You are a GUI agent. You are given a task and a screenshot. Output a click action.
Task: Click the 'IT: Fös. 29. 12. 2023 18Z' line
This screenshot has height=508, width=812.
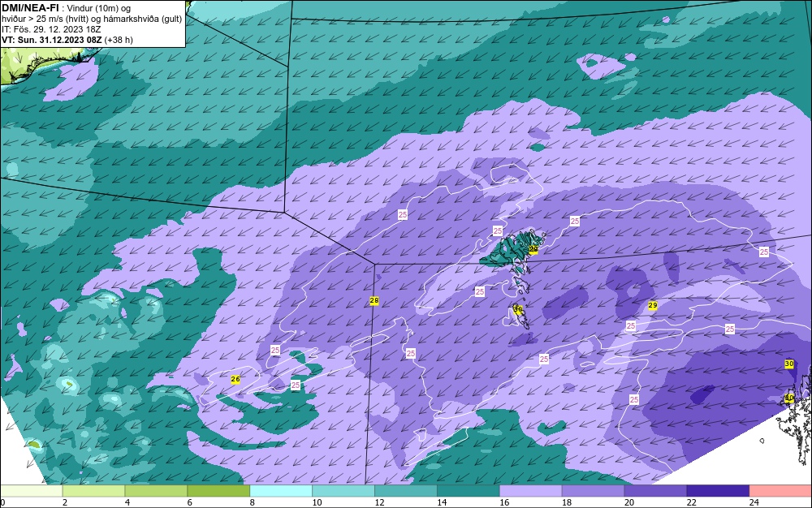[51, 29]
